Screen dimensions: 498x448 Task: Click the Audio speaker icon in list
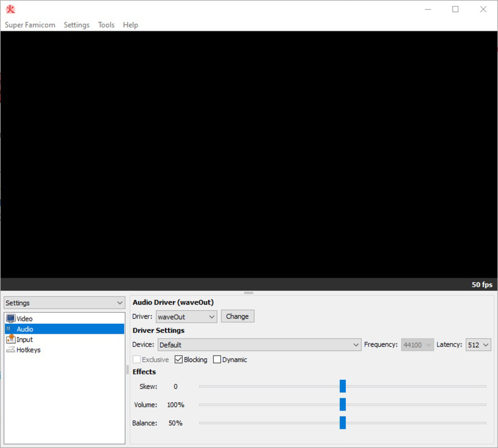pyautogui.click(x=10, y=329)
